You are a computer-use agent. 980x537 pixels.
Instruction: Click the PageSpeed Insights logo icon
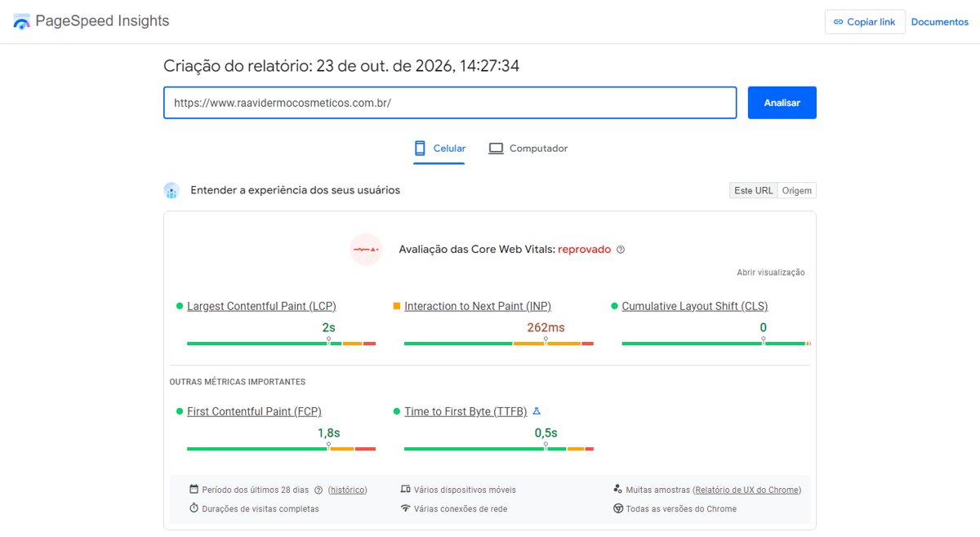pyautogui.click(x=21, y=21)
